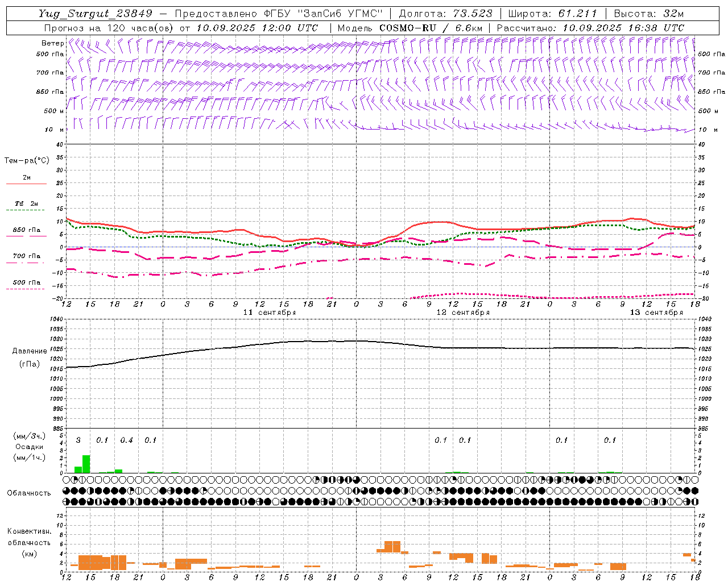Click the Осадки precipitation label

pyautogui.click(x=29, y=447)
